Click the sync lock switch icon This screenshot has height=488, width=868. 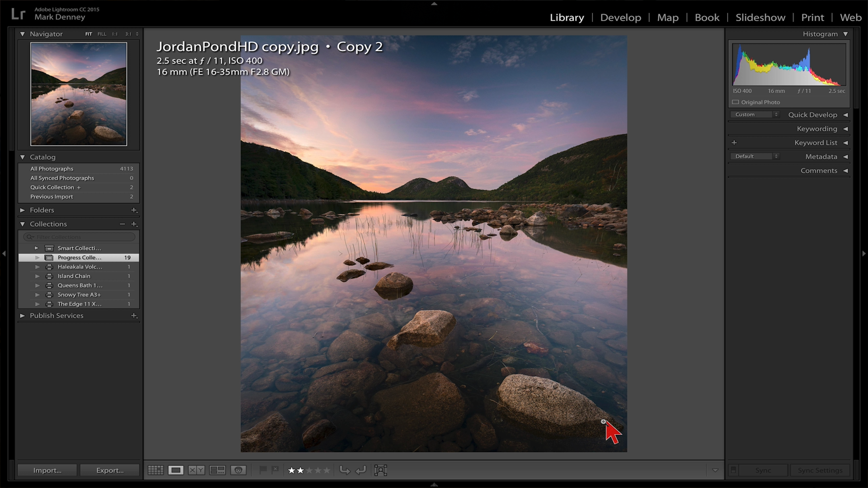[x=733, y=470]
